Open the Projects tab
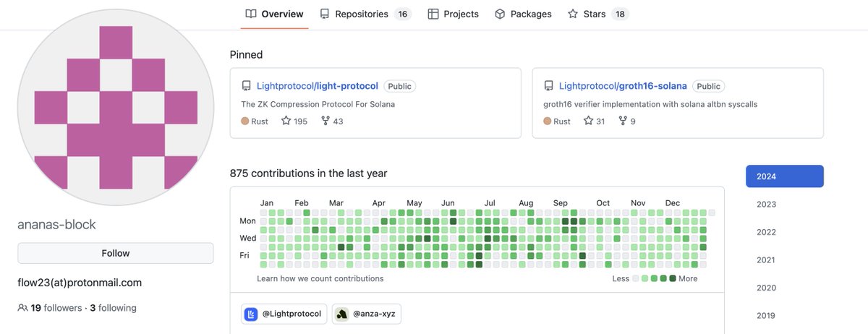 click(x=454, y=14)
